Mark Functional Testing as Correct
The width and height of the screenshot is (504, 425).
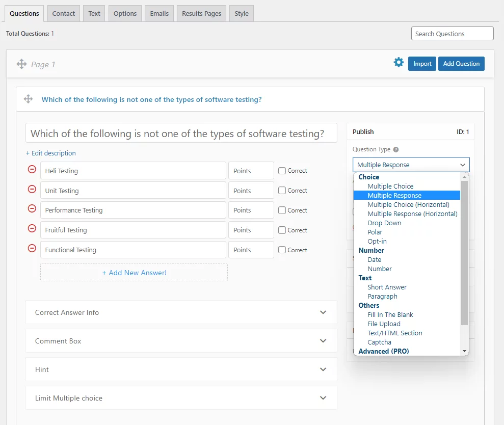click(282, 250)
